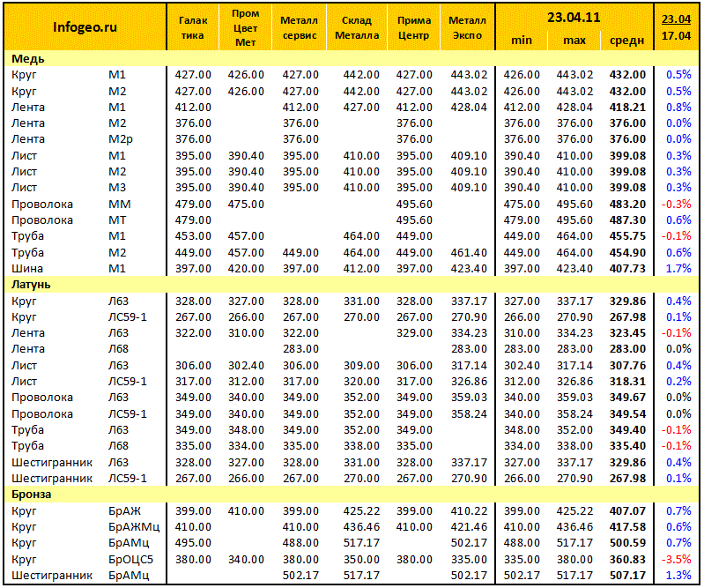
Task: Click the min column subheader
Action: coord(522,41)
